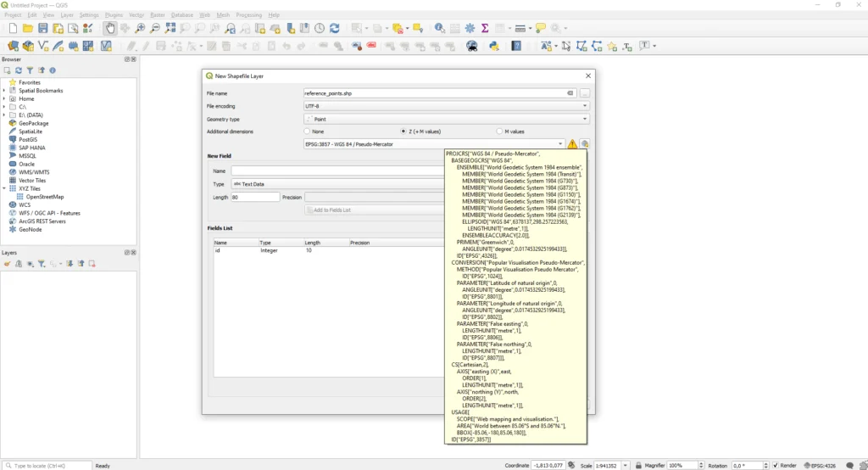868x470 pixels.
Task: Select the None additional dimensions radio button
Action: [x=307, y=131]
